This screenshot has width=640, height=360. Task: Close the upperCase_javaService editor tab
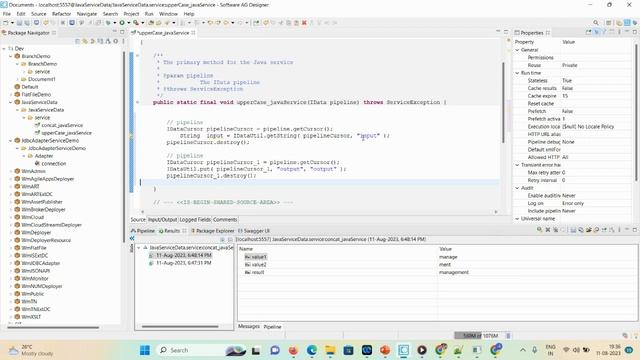(x=193, y=32)
